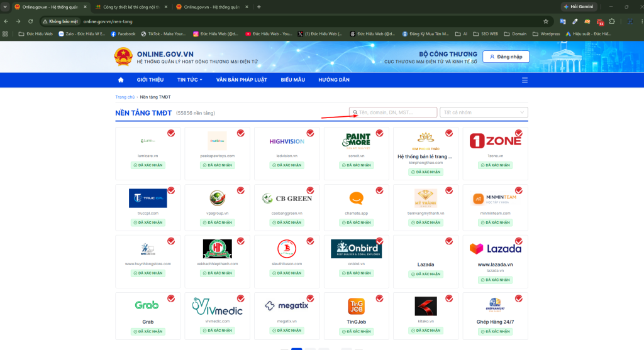This screenshot has height=350, width=644.
Task: Open the hamburger menu in the blue navbar
Action: [525, 80]
